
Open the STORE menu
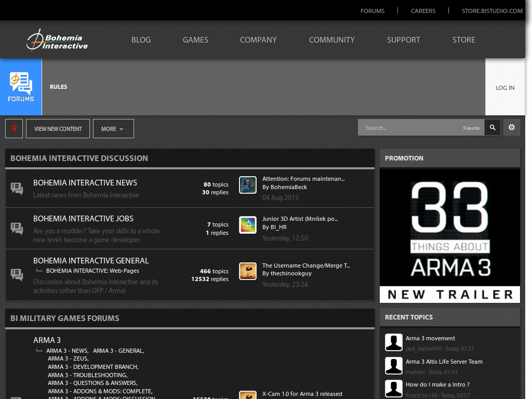click(x=464, y=40)
